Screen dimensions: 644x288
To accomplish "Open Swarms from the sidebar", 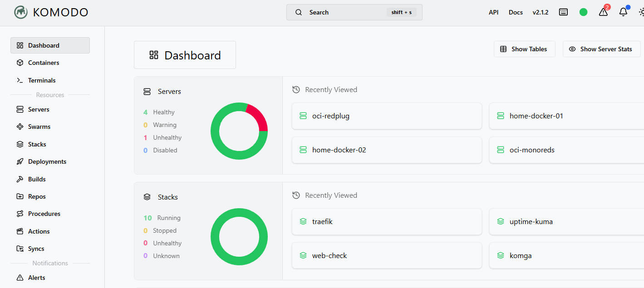I will [50, 127].
